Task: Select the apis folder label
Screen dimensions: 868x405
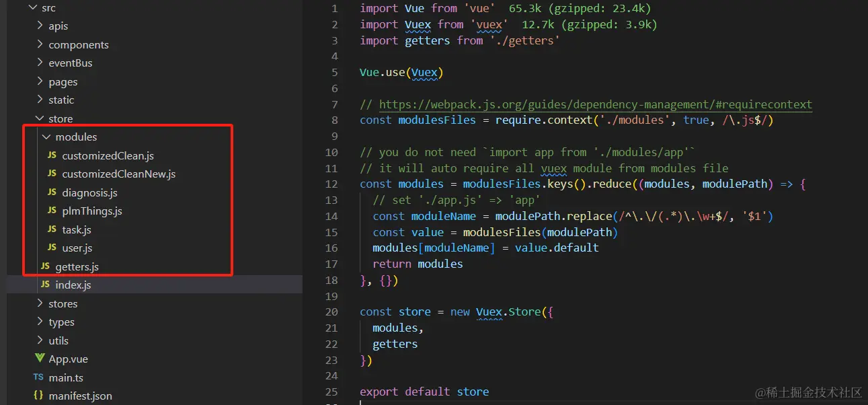Action: (58, 26)
